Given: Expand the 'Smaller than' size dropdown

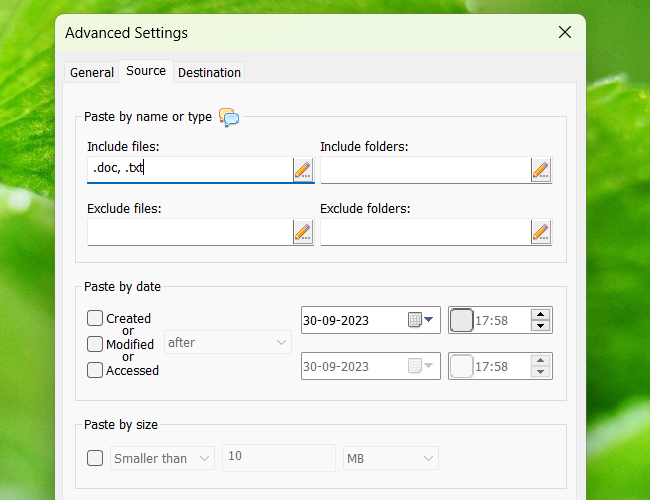Looking at the screenshot, I should pyautogui.click(x=162, y=458).
